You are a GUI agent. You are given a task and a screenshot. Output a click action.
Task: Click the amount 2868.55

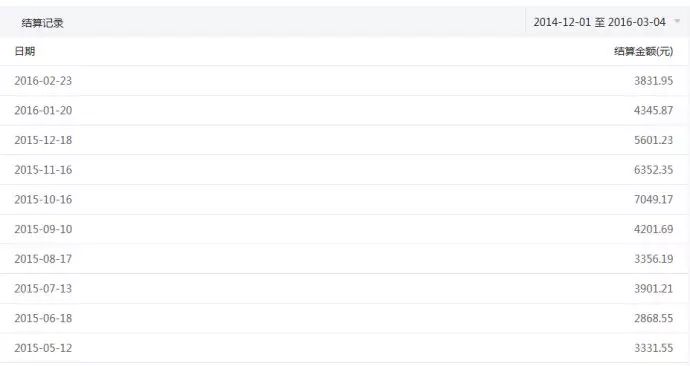click(653, 318)
